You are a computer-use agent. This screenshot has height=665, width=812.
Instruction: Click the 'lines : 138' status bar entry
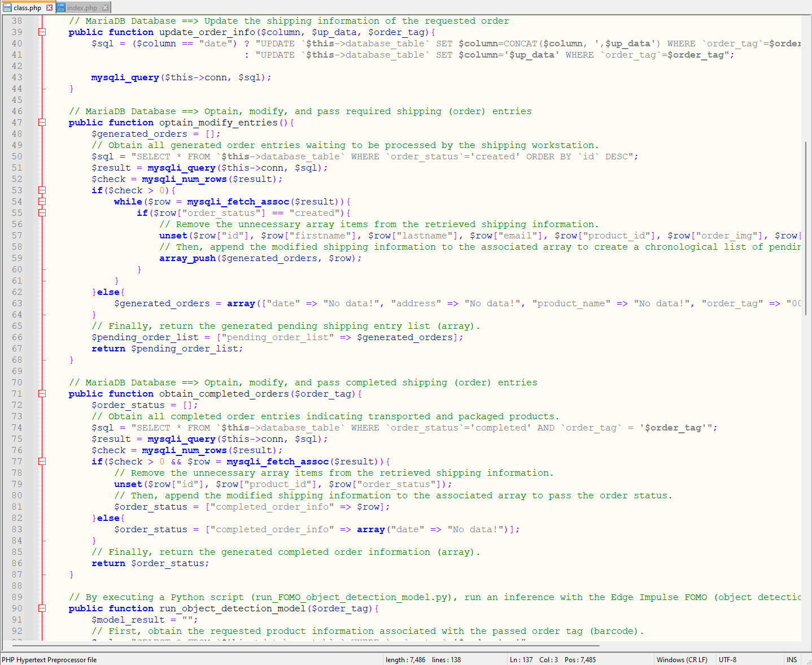point(446,659)
